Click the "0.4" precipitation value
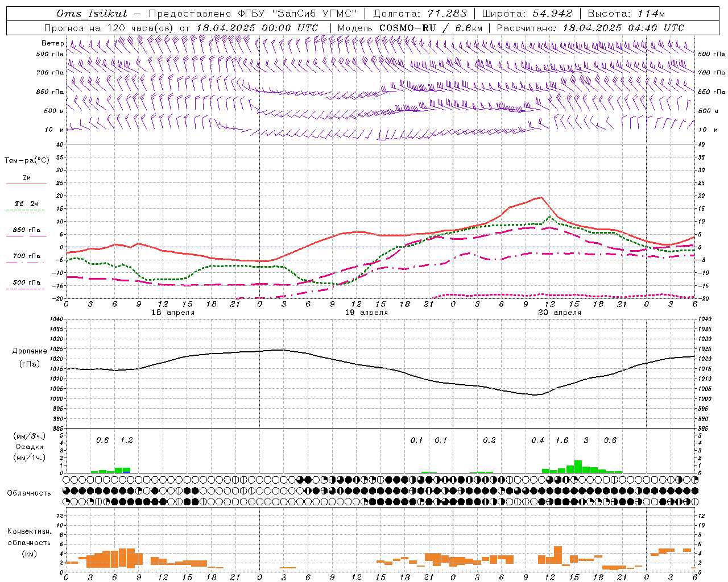The width and height of the screenshot is (728, 582). pos(537,440)
